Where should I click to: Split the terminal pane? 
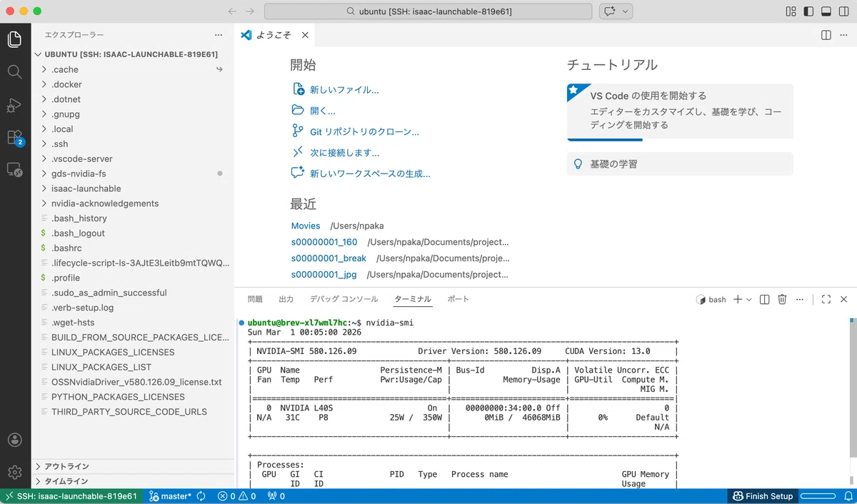point(764,300)
